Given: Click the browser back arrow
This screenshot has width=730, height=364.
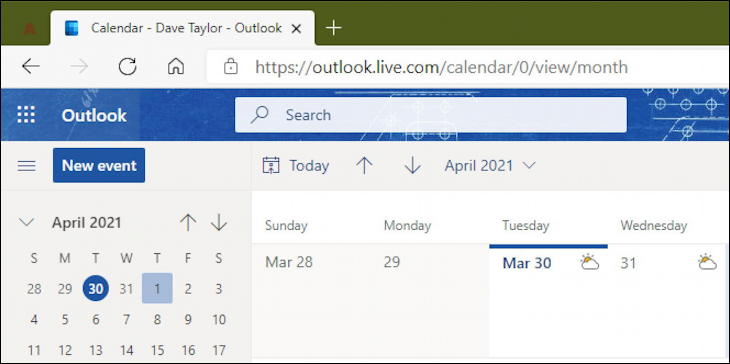Looking at the screenshot, I should pyautogui.click(x=31, y=67).
